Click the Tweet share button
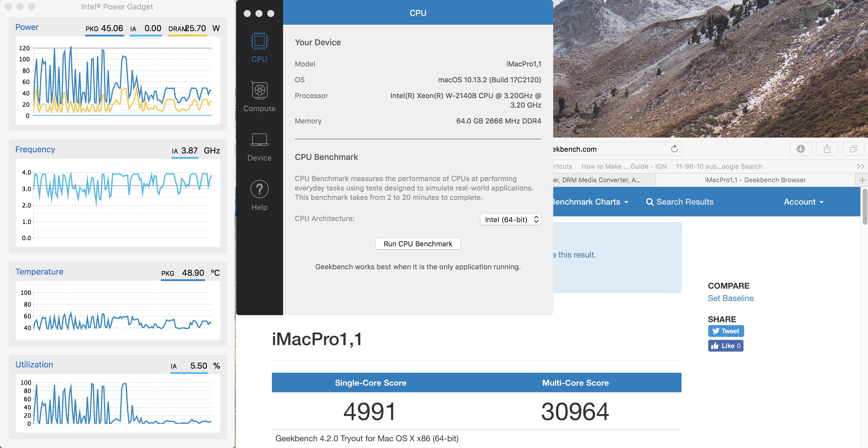 click(726, 331)
